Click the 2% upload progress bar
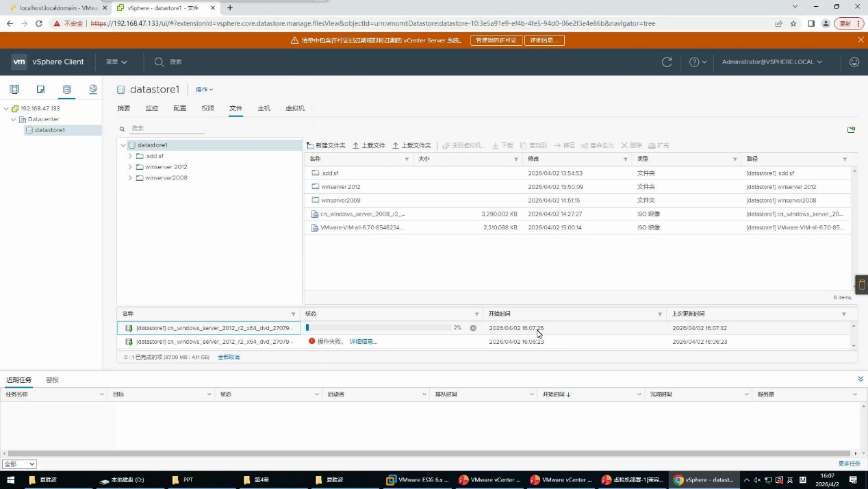Image resolution: width=868 pixels, height=489 pixels. [x=379, y=328]
